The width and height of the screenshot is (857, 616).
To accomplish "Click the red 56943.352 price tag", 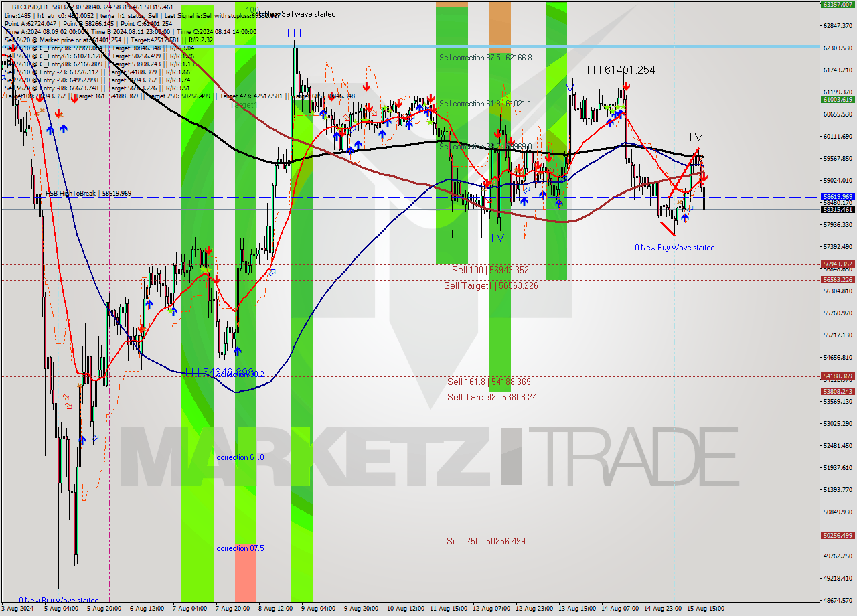I will pyautogui.click(x=837, y=264).
